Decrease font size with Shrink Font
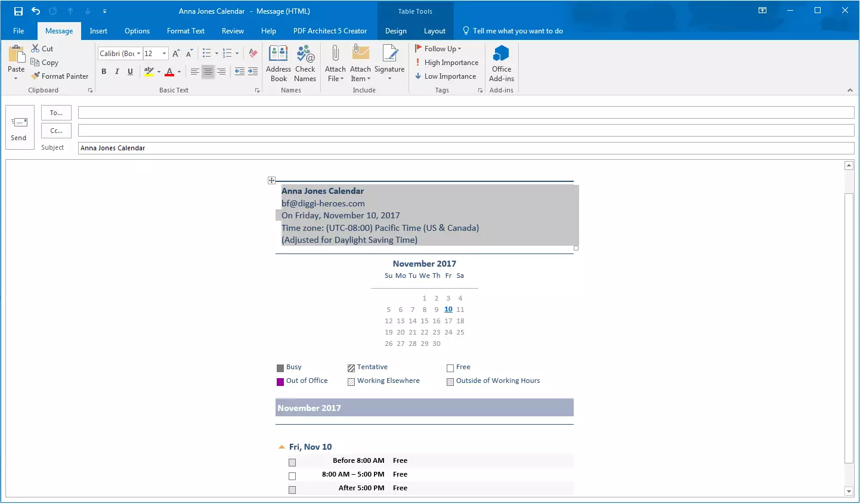 coord(189,54)
